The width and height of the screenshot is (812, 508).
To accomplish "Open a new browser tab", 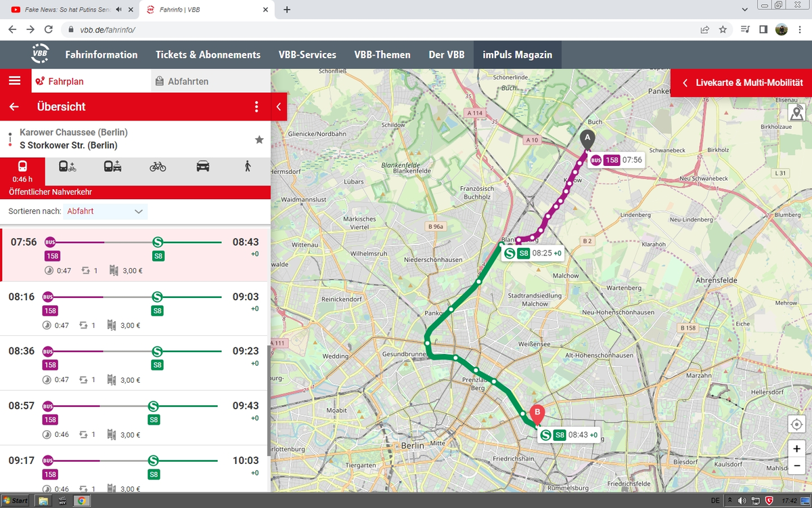I will point(287,9).
